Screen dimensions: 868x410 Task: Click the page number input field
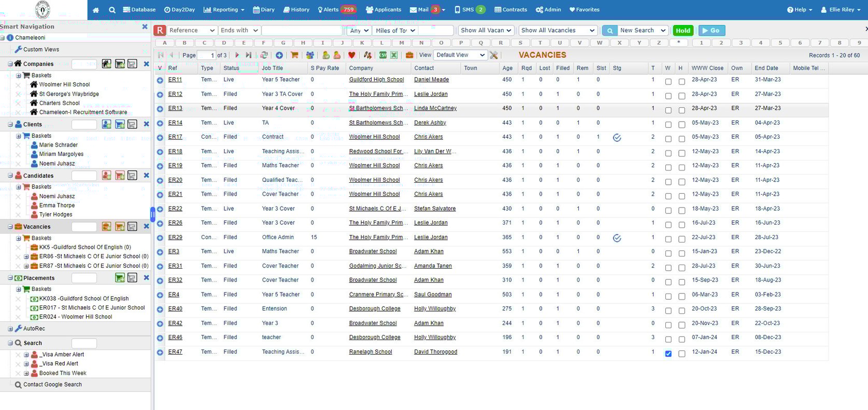(x=206, y=55)
